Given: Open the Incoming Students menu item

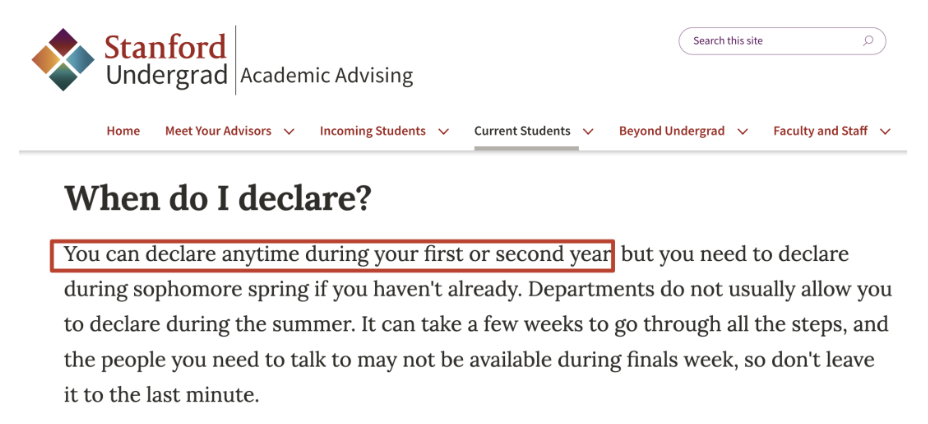Looking at the screenshot, I should (x=372, y=131).
